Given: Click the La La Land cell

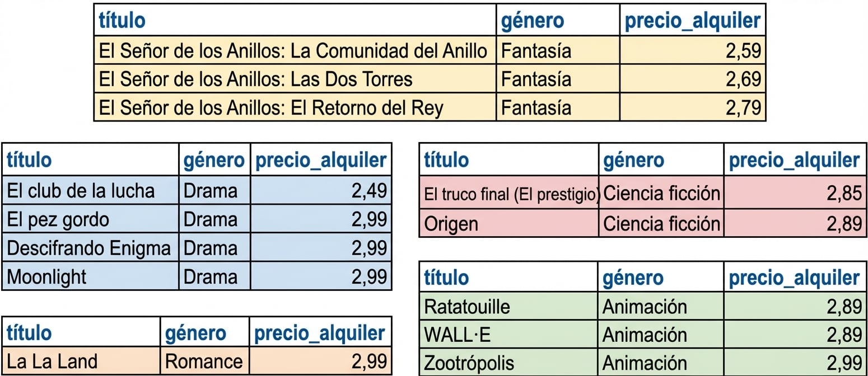Looking at the screenshot, I should pyautogui.click(x=81, y=361).
